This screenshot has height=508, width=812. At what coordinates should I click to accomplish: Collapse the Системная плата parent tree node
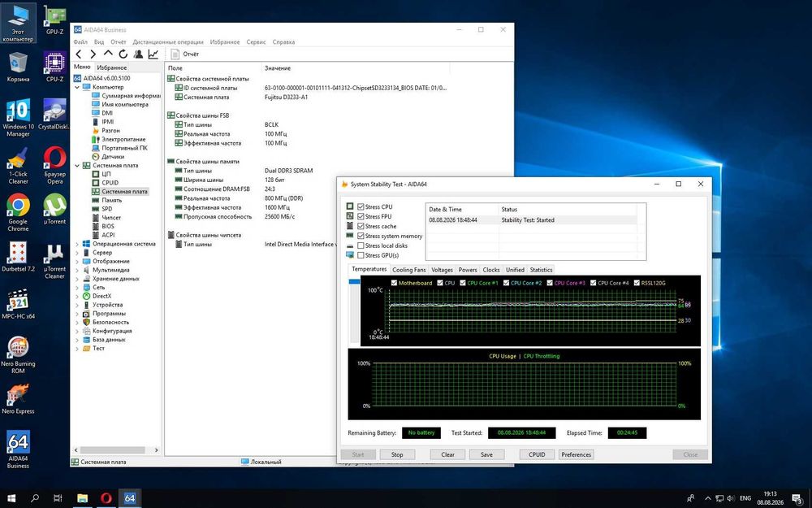(x=77, y=165)
